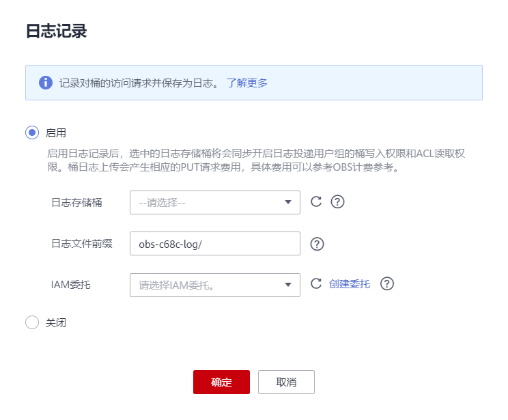Image resolution: width=508 pixels, height=420 pixels.
Task: Click the arrow of the IAM委托 dropdown
Action: point(288,285)
